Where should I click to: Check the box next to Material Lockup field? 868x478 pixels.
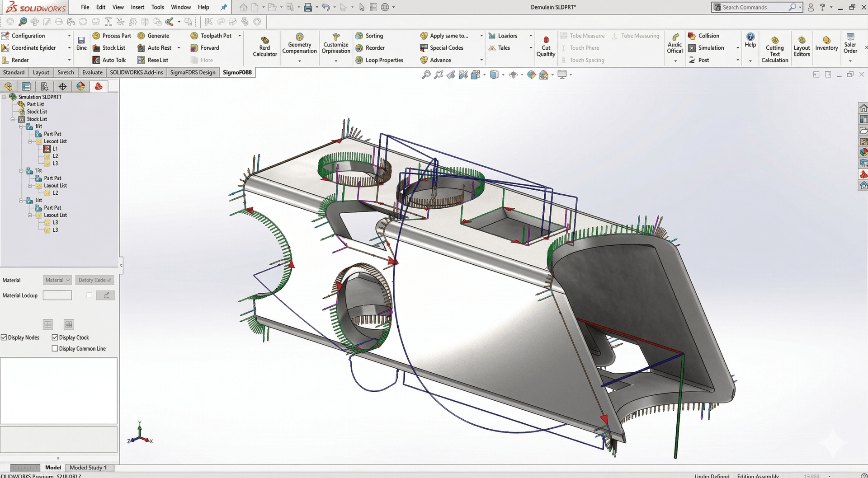click(x=89, y=295)
